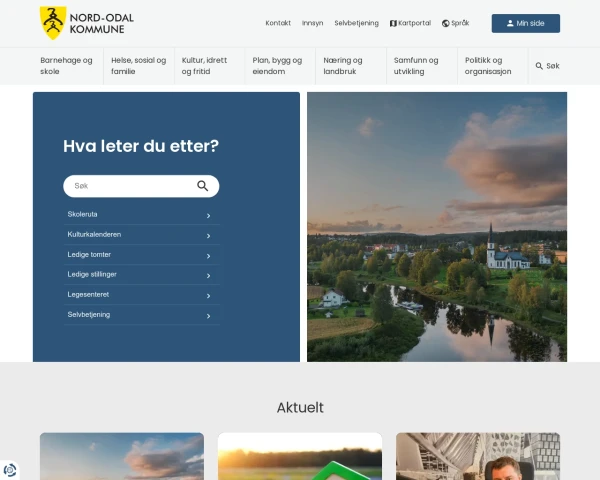The image size is (600, 480).
Task: Submit search using magnifier icon in search box
Action: coord(202,186)
